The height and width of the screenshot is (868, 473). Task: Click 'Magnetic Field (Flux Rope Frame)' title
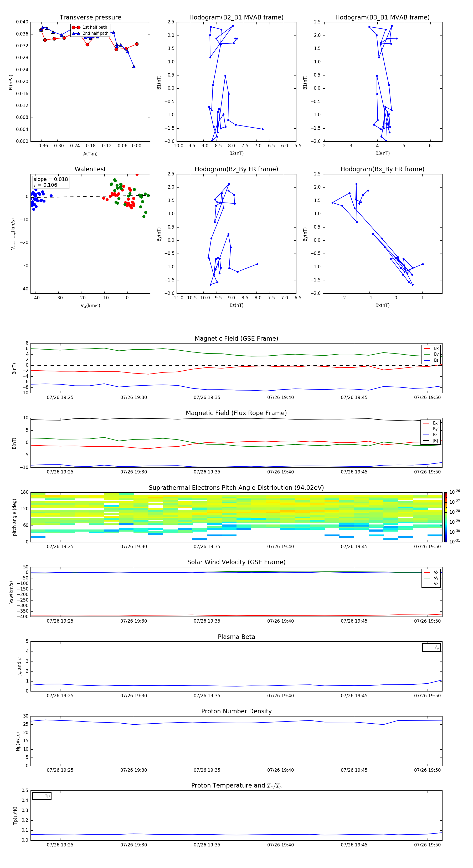click(x=236, y=413)
